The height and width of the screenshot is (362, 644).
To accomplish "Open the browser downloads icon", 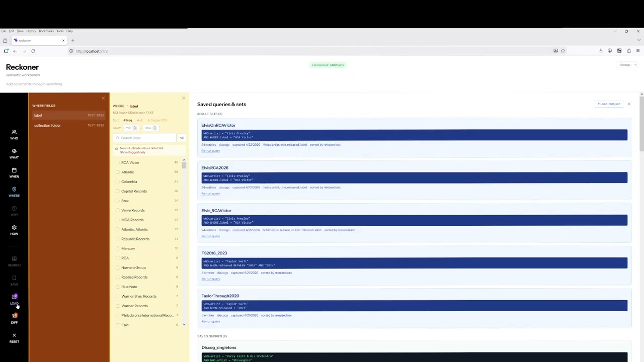I will [x=600, y=51].
